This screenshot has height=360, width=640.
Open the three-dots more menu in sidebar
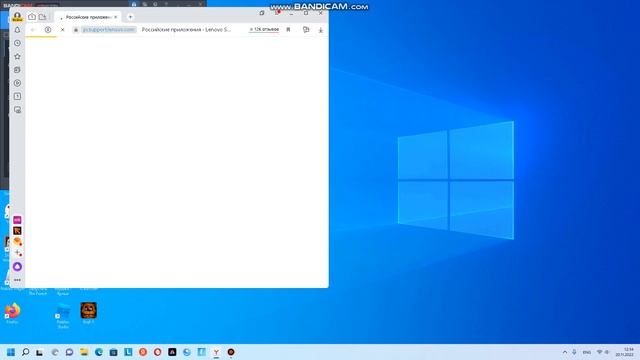point(17,280)
